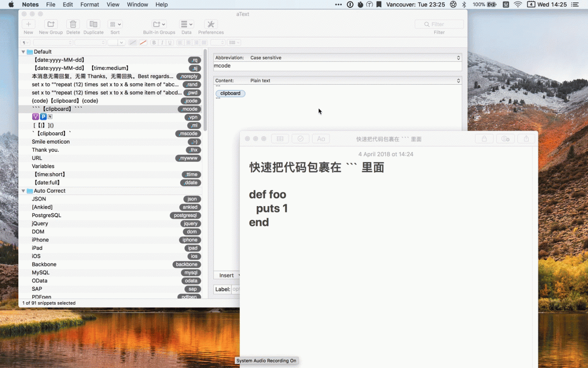Collapse the Default group triangle
The image size is (588, 368).
[x=23, y=52]
